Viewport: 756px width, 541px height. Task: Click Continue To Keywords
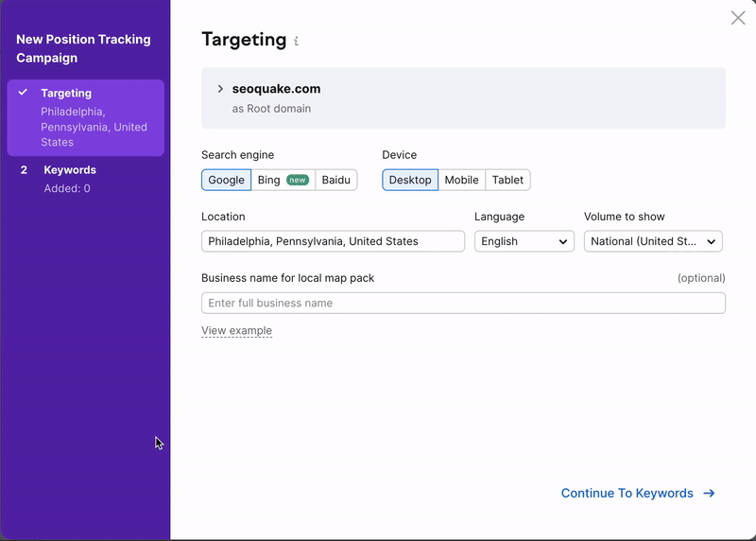(x=638, y=493)
